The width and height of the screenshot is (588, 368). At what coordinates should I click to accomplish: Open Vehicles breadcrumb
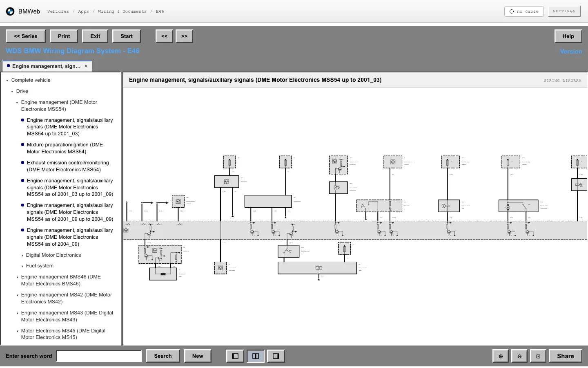pos(58,11)
